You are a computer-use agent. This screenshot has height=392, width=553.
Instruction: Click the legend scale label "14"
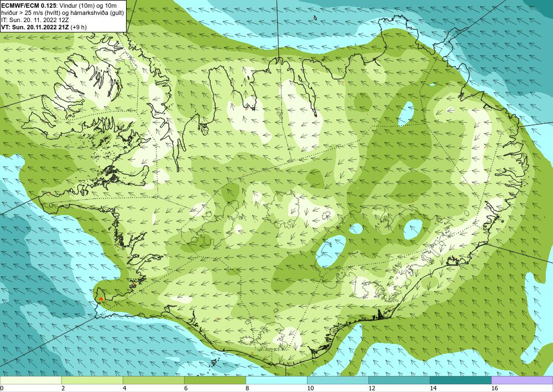433,389
